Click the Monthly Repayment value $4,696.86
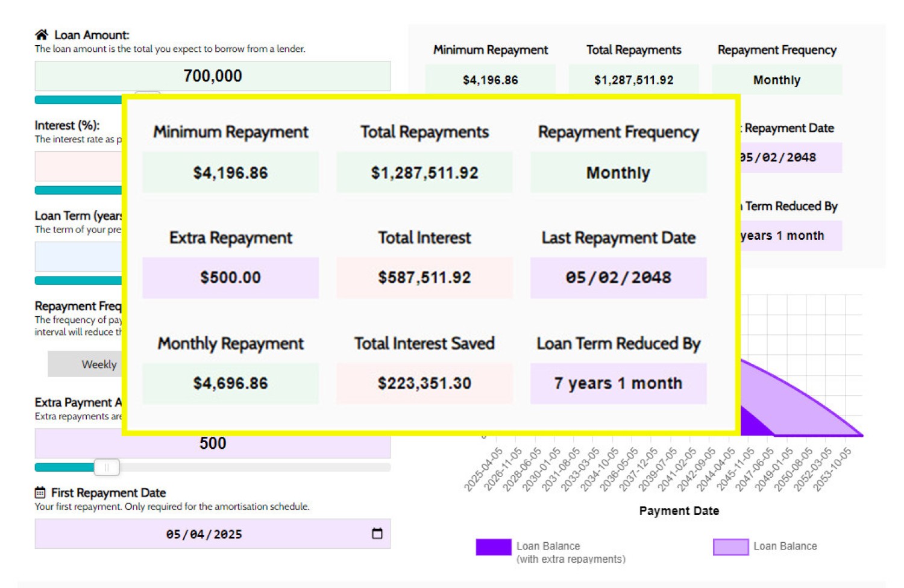904x588 pixels. (230, 383)
